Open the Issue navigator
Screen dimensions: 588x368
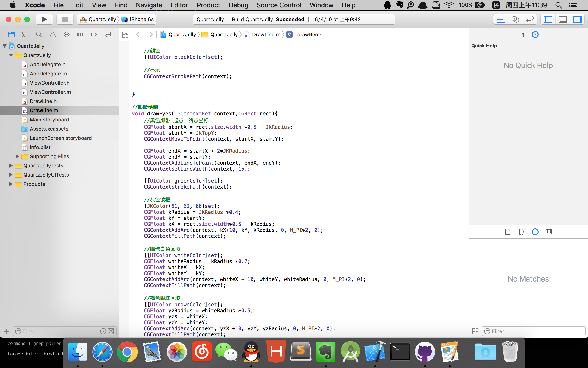click(x=53, y=34)
